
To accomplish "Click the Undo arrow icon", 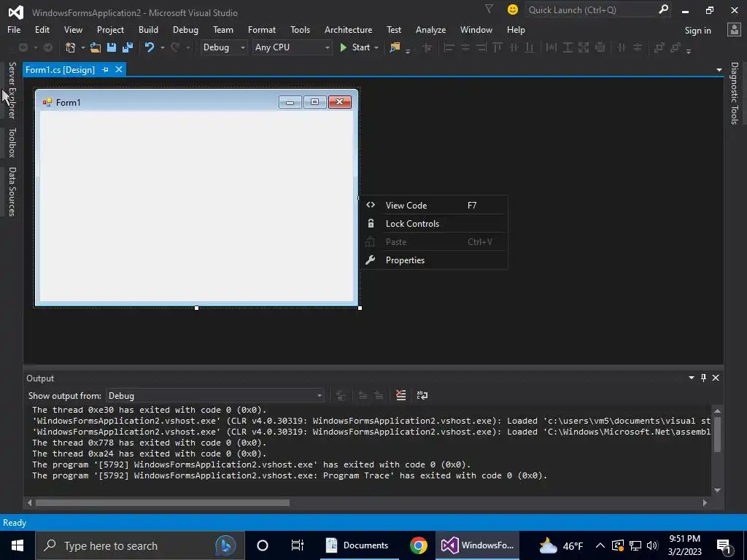I will point(150,47).
